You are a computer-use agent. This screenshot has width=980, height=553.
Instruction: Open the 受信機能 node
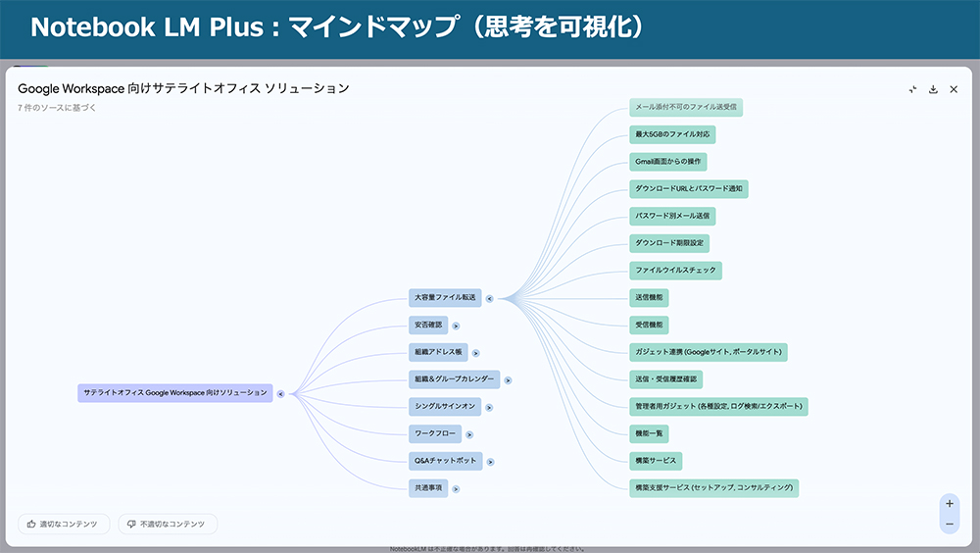pyautogui.click(x=649, y=326)
